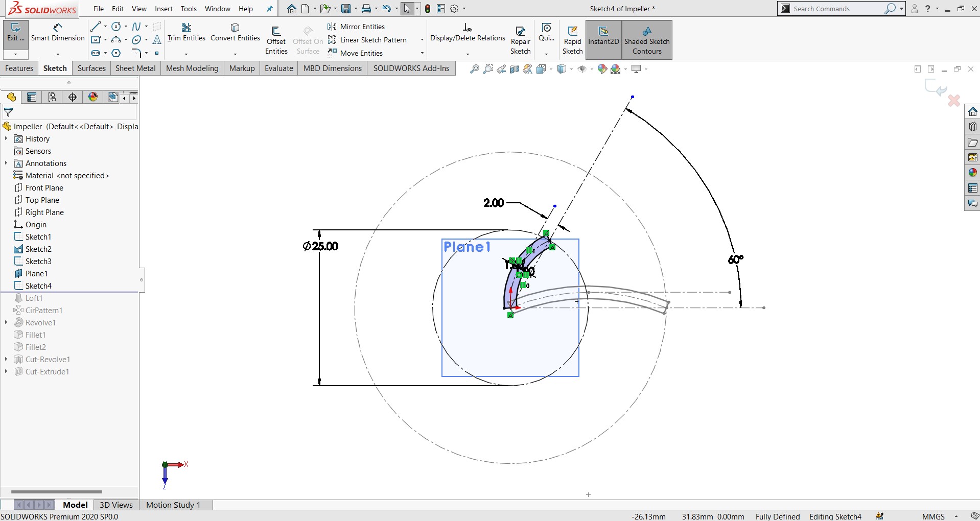The width and height of the screenshot is (980, 521).
Task: Select the Straight Slot tool
Action: coord(96,53)
